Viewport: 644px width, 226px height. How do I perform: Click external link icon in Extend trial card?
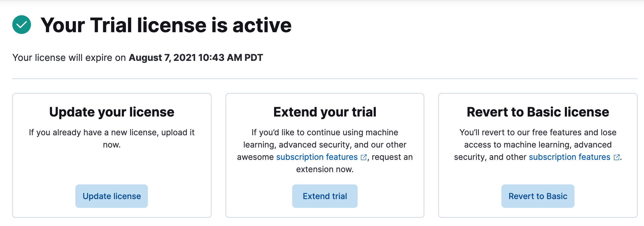coord(363,157)
